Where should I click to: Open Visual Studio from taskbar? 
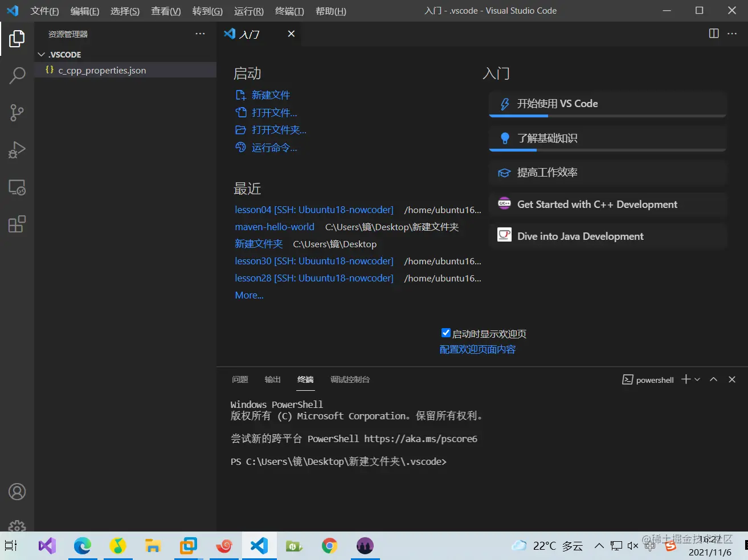tap(47, 546)
